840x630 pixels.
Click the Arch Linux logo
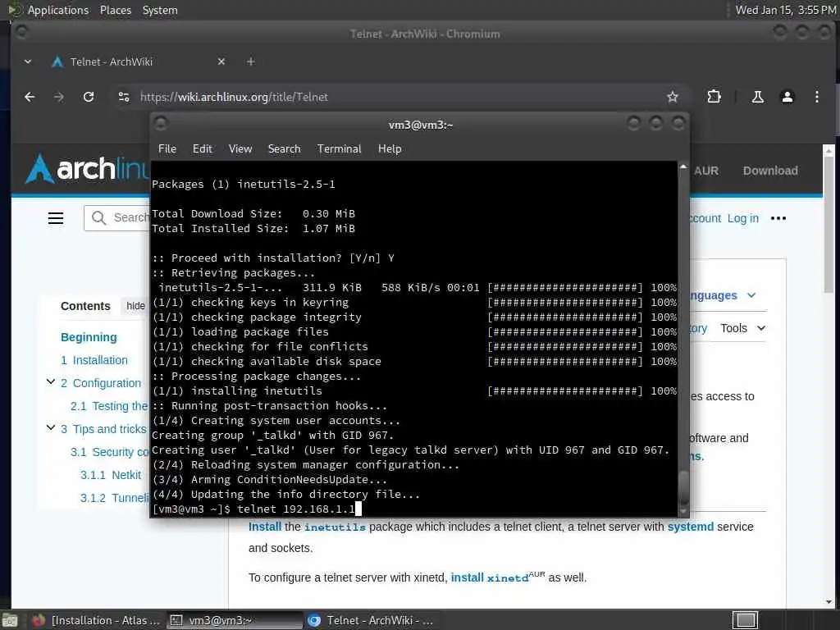click(87, 169)
